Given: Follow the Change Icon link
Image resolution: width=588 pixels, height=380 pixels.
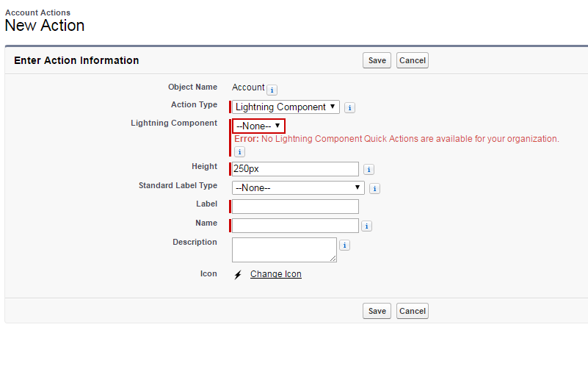Looking at the screenshot, I should tap(275, 274).
